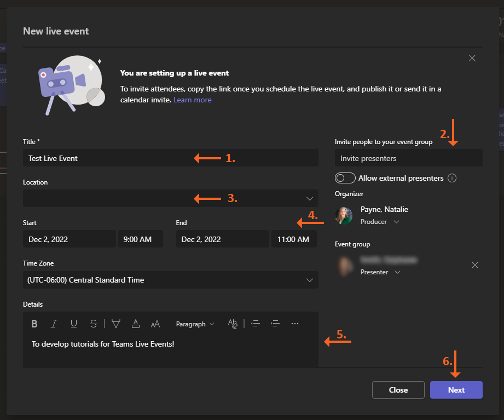Open the Learn more link
The width and height of the screenshot is (504, 420).
pyautogui.click(x=192, y=100)
